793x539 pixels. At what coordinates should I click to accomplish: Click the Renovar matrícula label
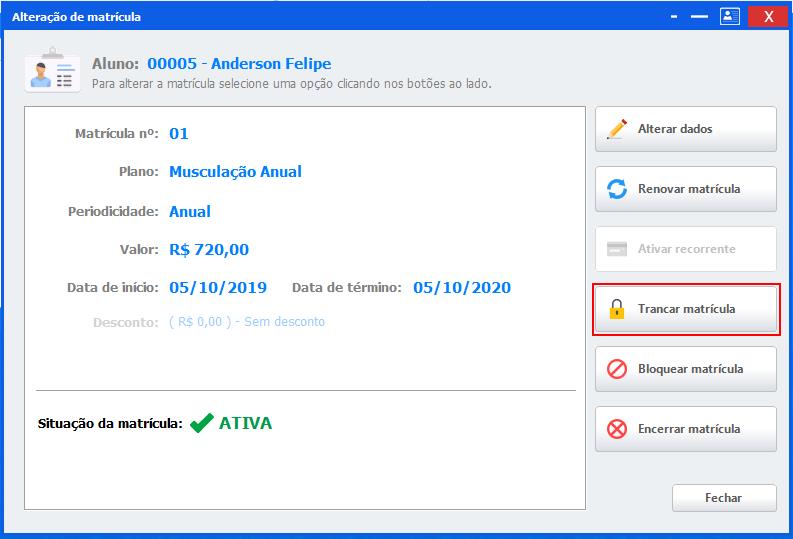(x=689, y=189)
